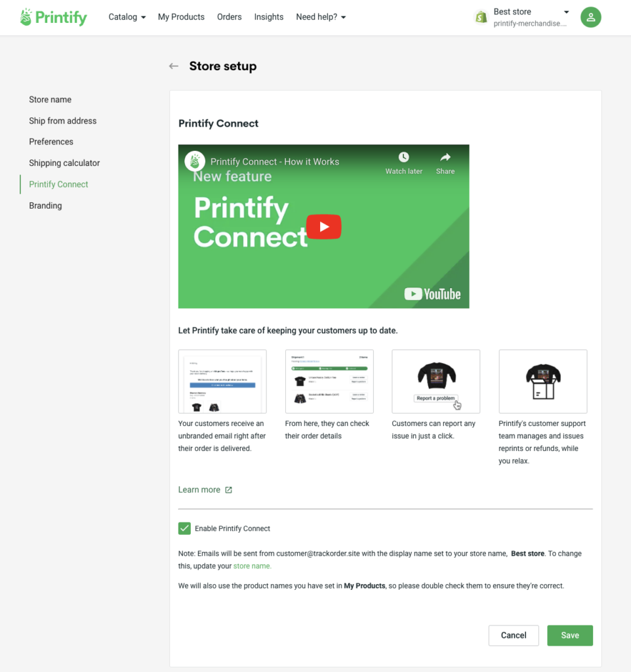Uncheck the Enable Printify Connect checkbox

[x=184, y=528]
